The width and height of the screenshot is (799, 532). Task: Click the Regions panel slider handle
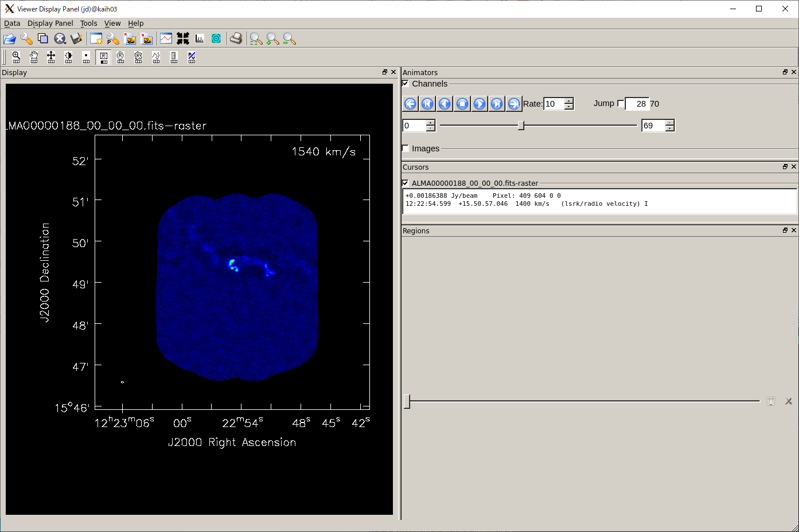coord(407,401)
